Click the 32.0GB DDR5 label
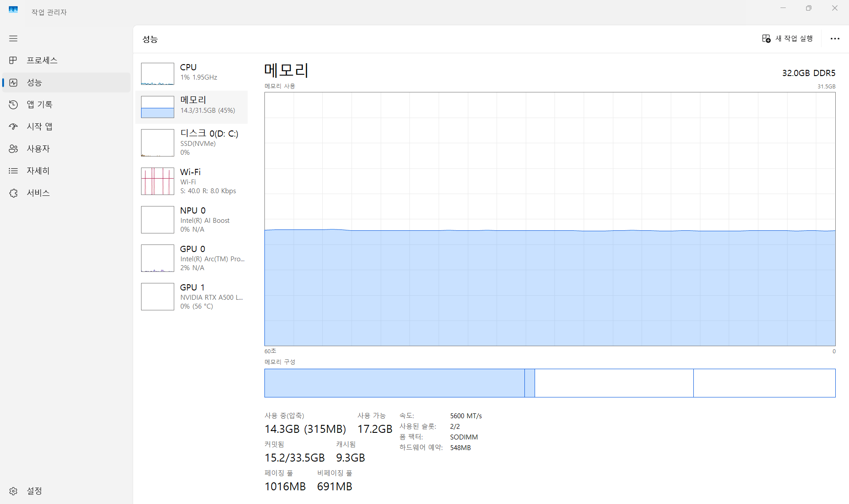Image resolution: width=849 pixels, height=504 pixels. [x=809, y=73]
